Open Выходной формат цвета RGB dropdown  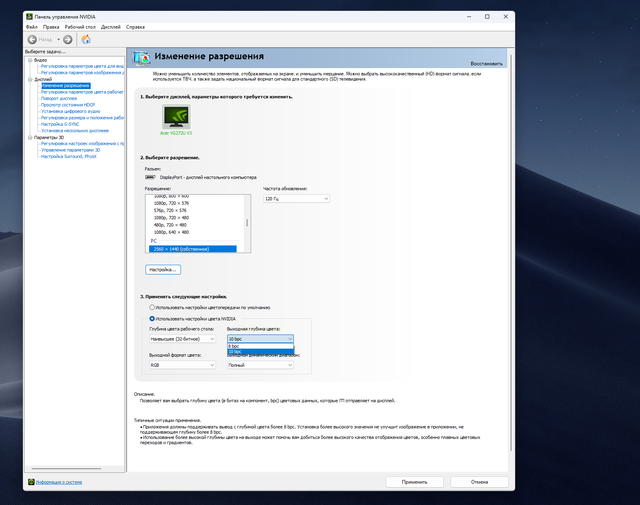(182, 365)
